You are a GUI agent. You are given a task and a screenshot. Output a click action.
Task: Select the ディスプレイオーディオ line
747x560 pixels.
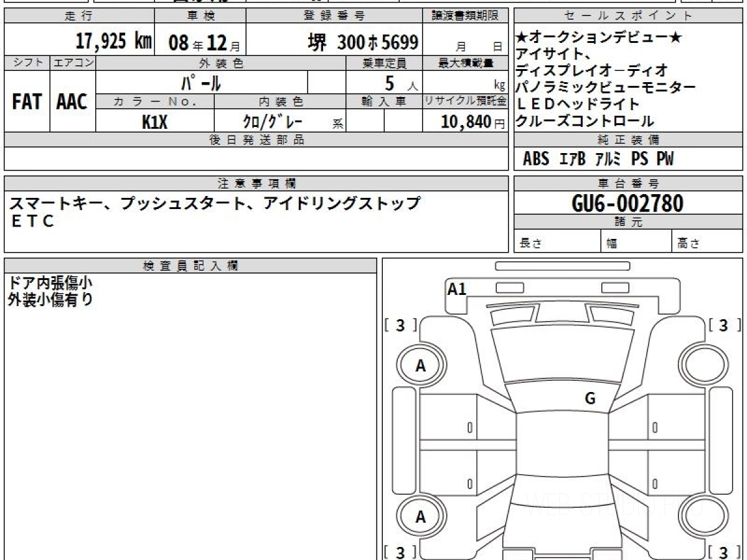pos(592,70)
